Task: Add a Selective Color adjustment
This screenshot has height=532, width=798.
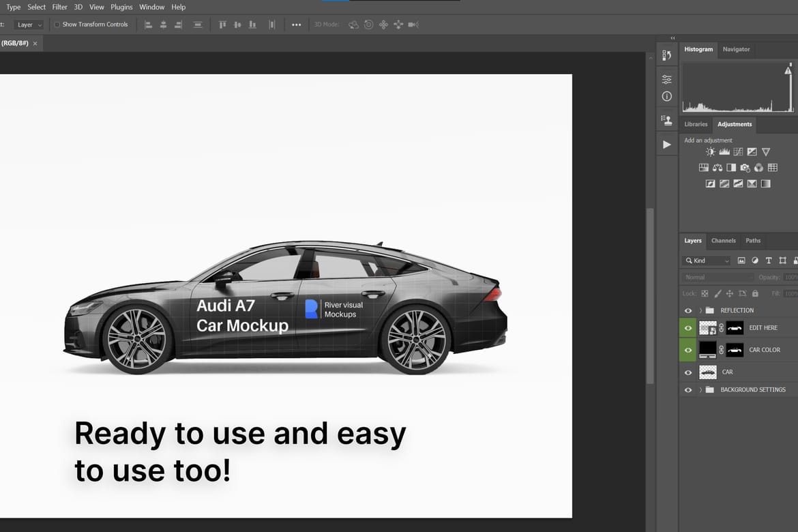Action: point(752,183)
